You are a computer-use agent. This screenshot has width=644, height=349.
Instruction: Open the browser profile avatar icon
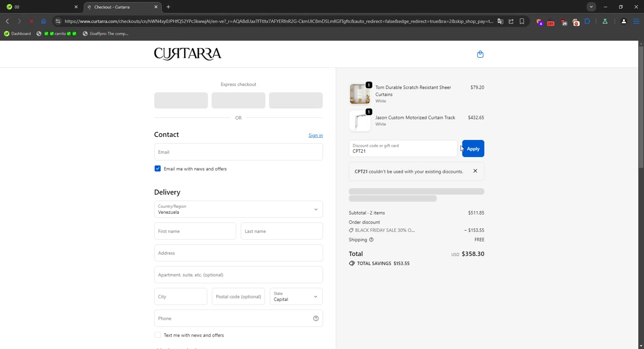(623, 21)
